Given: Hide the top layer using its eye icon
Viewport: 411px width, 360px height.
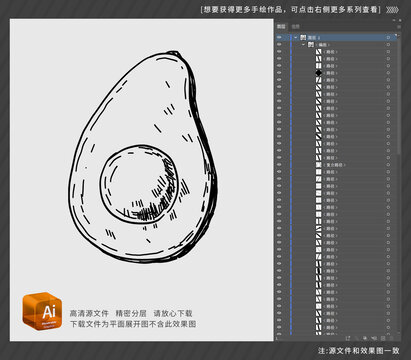Looking at the screenshot, I should pos(279,37).
